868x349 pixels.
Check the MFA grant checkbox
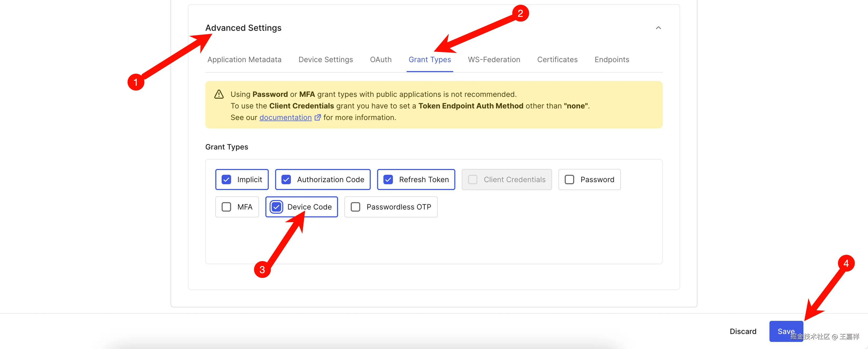click(226, 207)
